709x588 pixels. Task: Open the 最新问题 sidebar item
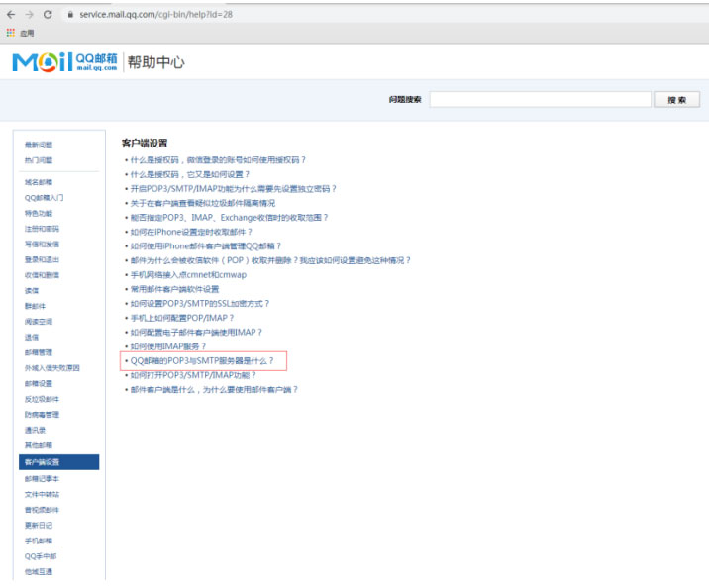pyautogui.click(x=40, y=146)
